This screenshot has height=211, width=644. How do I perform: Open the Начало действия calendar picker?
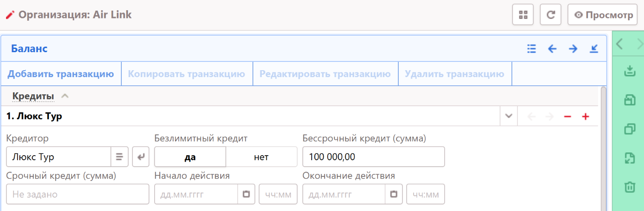click(246, 194)
